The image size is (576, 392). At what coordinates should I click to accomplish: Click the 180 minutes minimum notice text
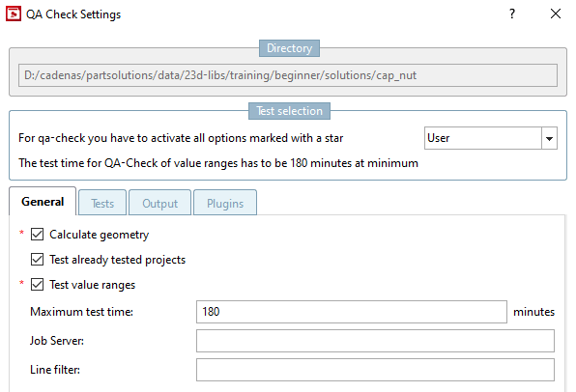tap(218, 163)
